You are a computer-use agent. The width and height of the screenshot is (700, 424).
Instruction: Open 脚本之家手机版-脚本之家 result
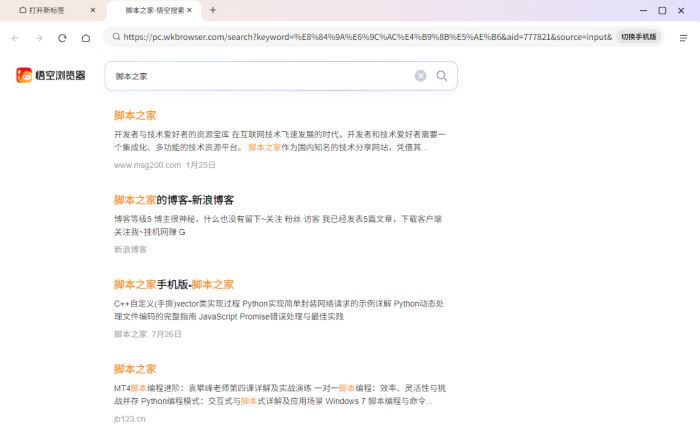click(174, 284)
